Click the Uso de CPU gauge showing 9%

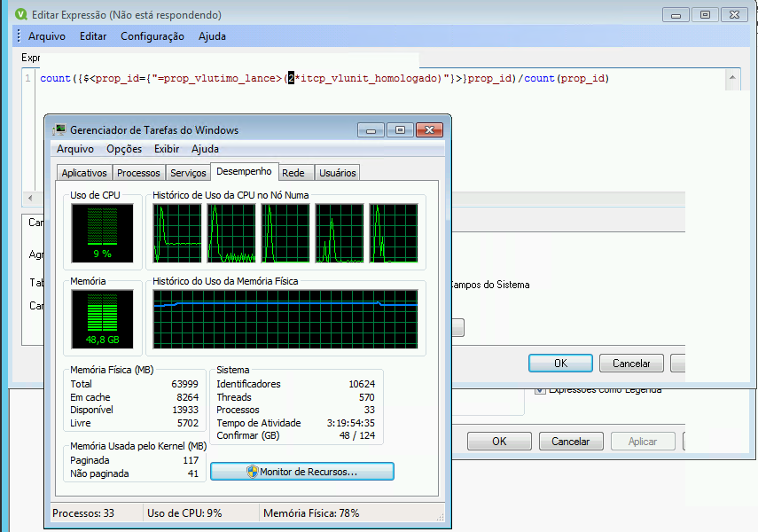102,233
